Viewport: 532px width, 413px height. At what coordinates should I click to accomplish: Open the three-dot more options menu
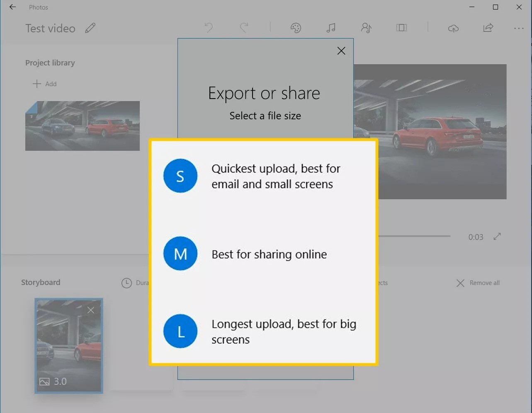[x=519, y=28]
